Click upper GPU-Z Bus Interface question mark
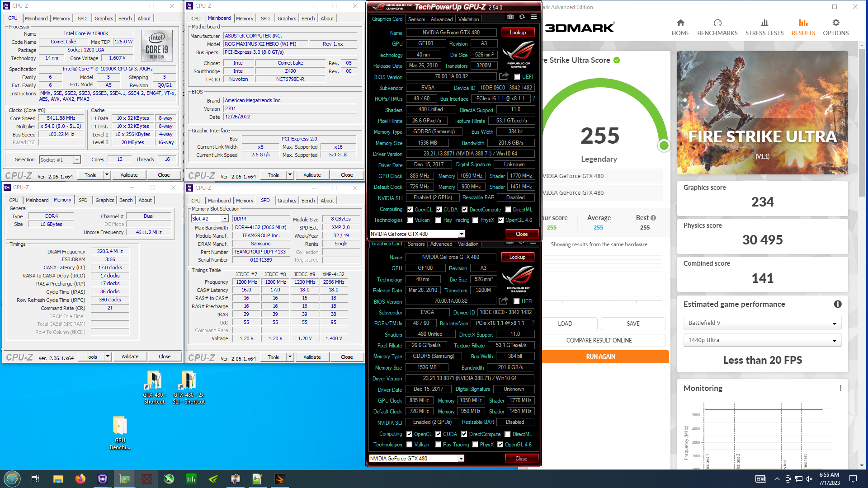Image resolution: width=868 pixels, height=488 pixels. [x=533, y=99]
